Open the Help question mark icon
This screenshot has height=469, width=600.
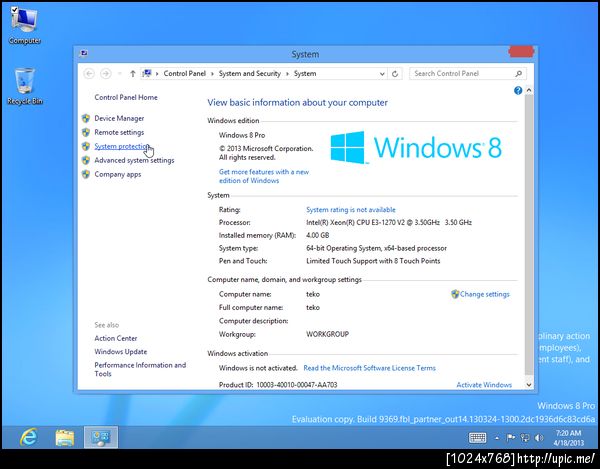point(518,91)
